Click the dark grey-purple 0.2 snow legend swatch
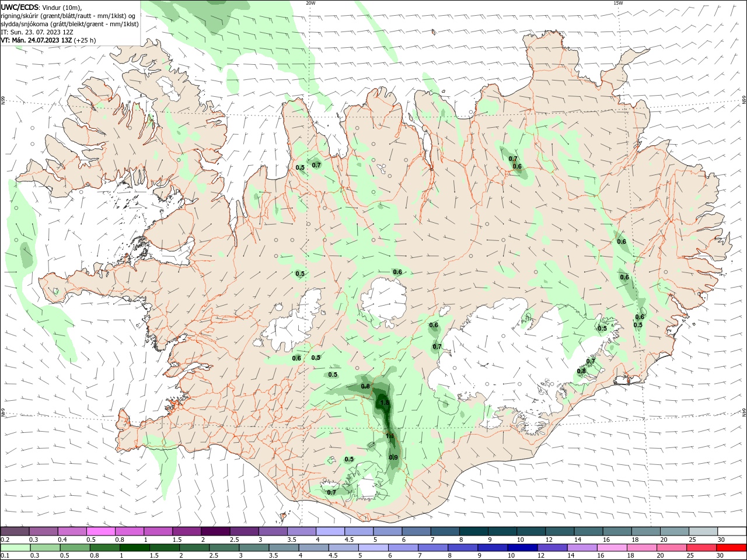 coord(15,531)
